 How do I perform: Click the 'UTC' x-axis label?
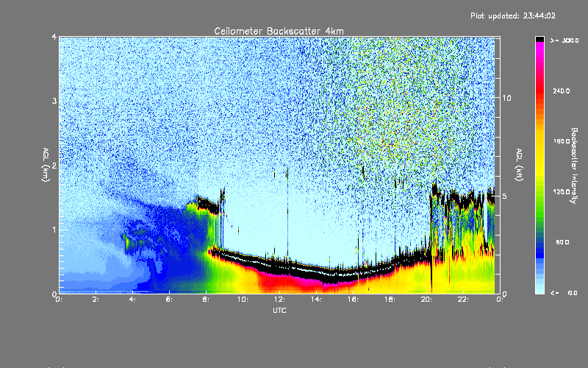[279, 310]
